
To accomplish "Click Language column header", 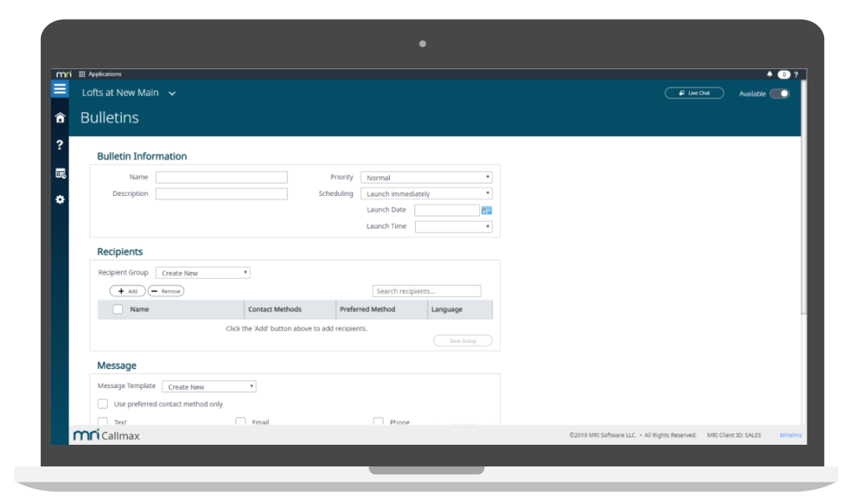I will click(x=447, y=310).
